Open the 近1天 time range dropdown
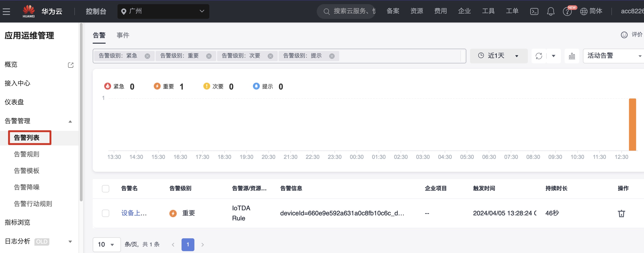Image resolution: width=644 pixels, height=253 pixels. coord(499,56)
